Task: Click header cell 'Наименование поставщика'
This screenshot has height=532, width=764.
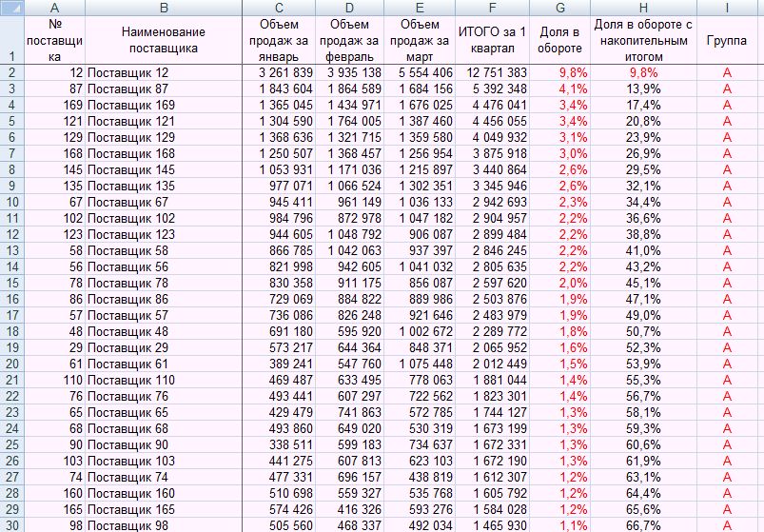Action: [164, 40]
